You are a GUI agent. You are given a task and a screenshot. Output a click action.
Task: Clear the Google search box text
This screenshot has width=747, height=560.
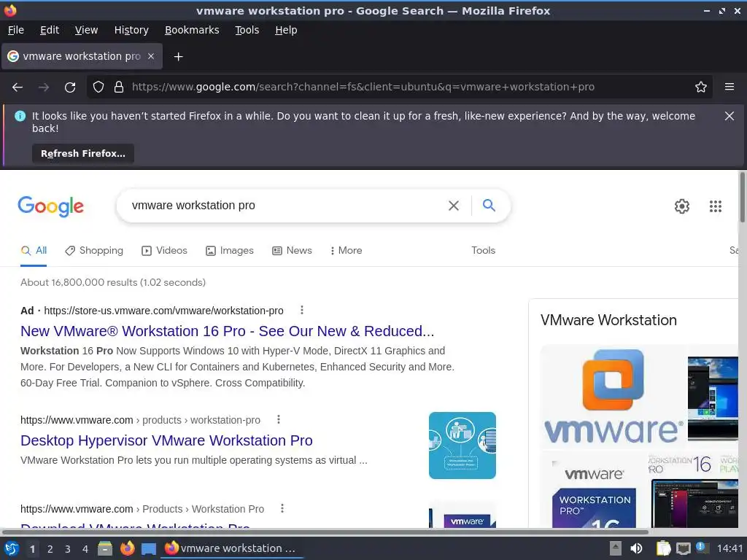(x=454, y=205)
